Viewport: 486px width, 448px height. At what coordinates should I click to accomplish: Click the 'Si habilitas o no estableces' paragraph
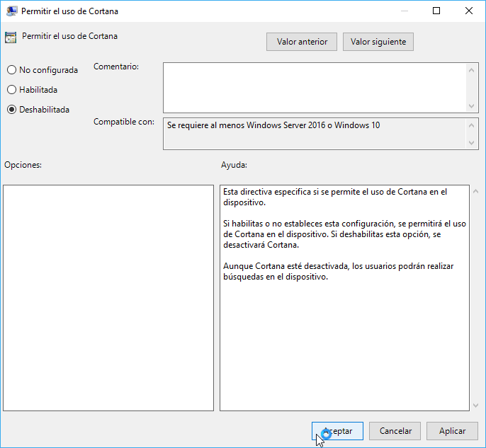point(344,234)
